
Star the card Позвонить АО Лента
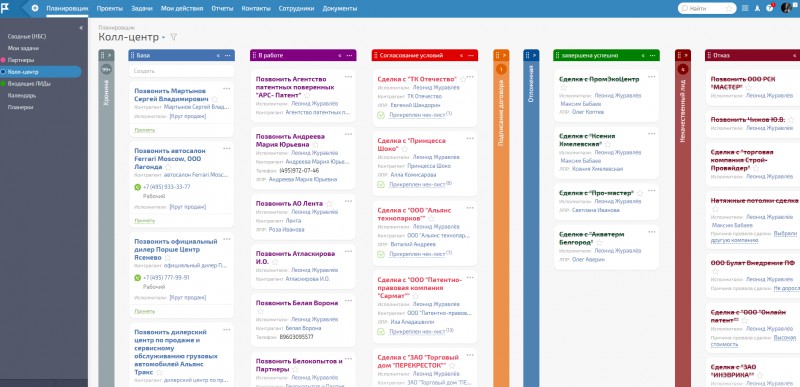tap(329, 203)
